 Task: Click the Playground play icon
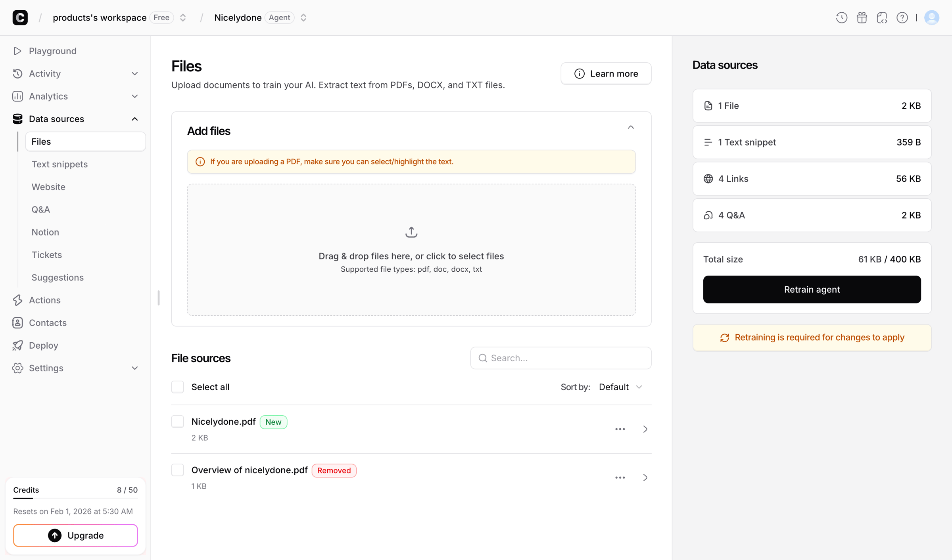tap(17, 51)
